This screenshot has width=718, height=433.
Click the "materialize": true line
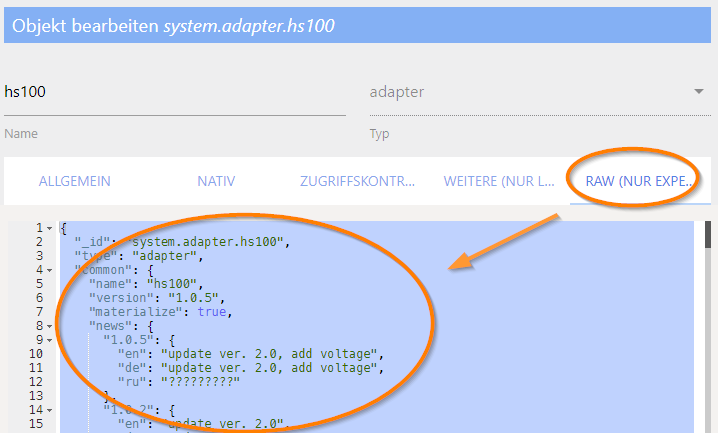click(x=161, y=312)
